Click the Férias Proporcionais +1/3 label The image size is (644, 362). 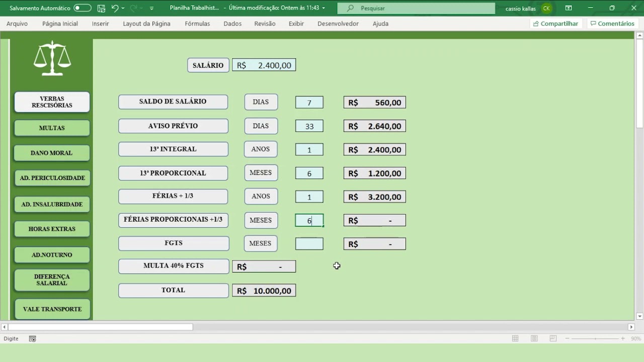point(173,220)
